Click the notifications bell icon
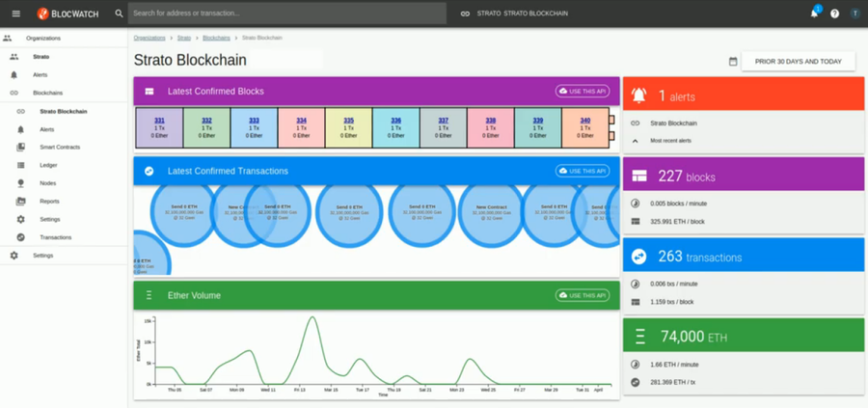The height and width of the screenshot is (408, 868). pyautogui.click(x=814, y=14)
